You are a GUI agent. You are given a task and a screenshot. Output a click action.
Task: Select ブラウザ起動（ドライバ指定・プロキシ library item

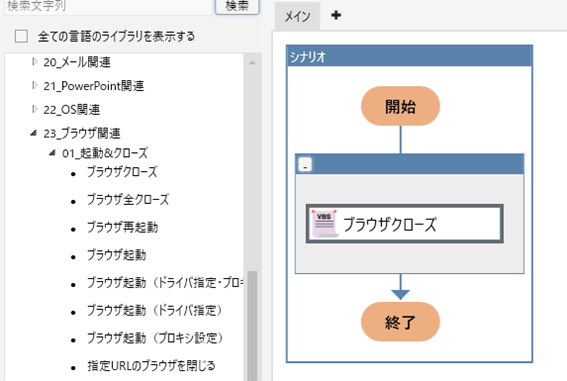click(x=165, y=283)
